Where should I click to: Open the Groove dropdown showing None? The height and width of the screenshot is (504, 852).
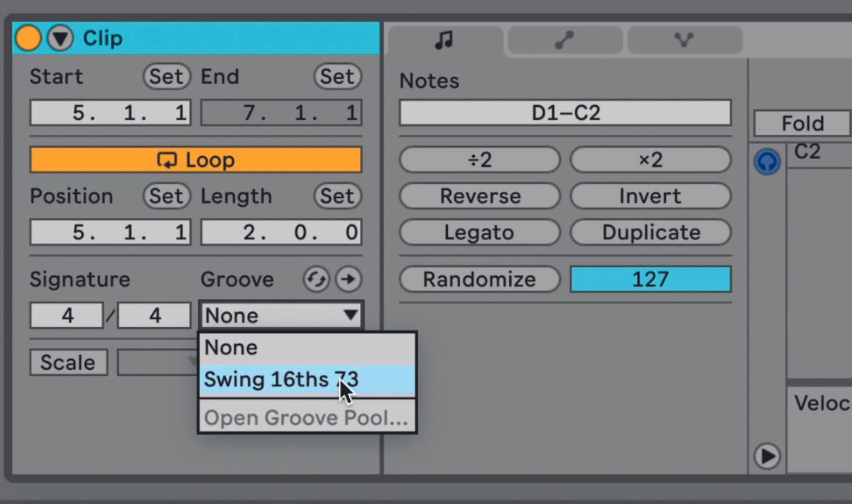pos(281,315)
